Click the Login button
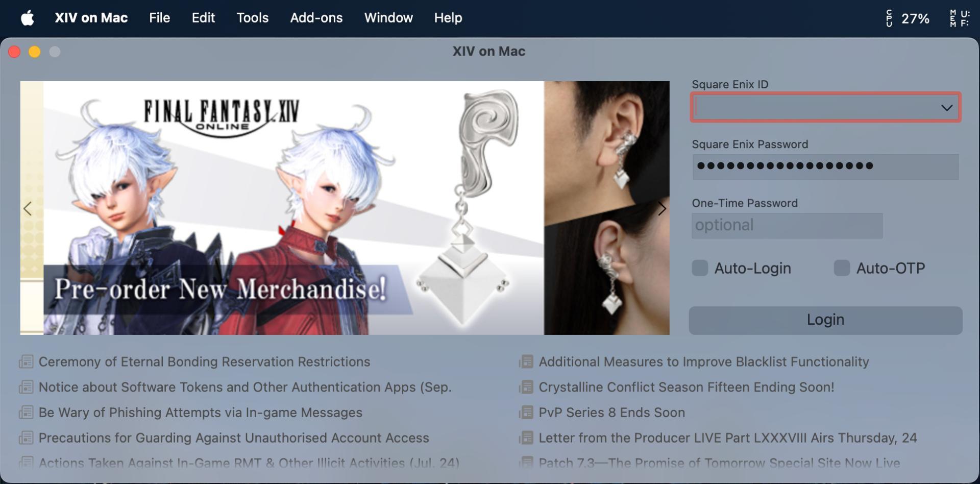The image size is (980, 484). point(825,320)
